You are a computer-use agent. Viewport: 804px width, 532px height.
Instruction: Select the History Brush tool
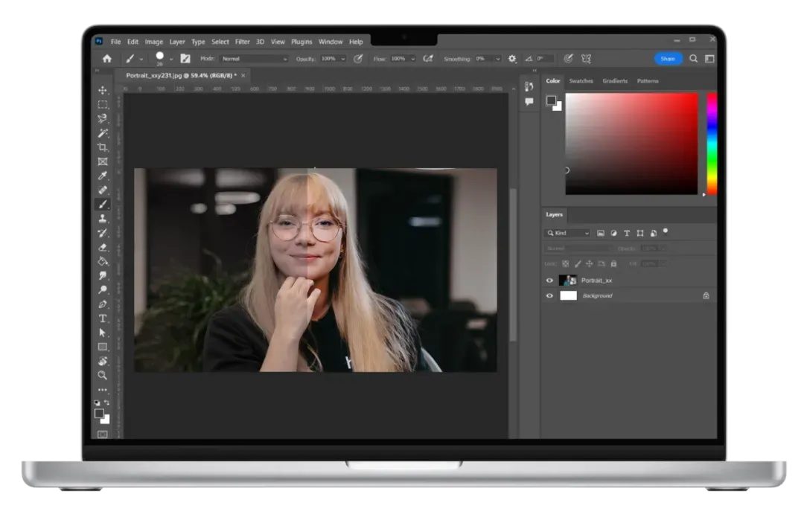[103, 233]
